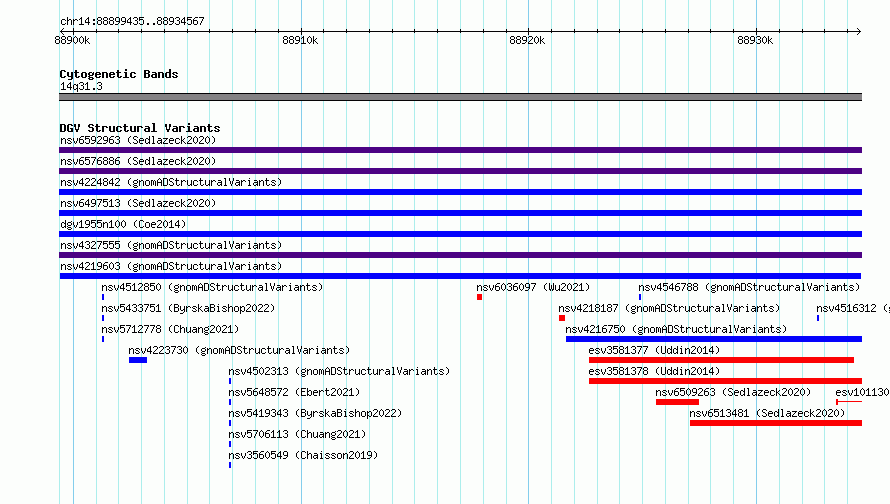
Task: Click the 88930k ruler label
Action: pyautogui.click(x=755, y=40)
